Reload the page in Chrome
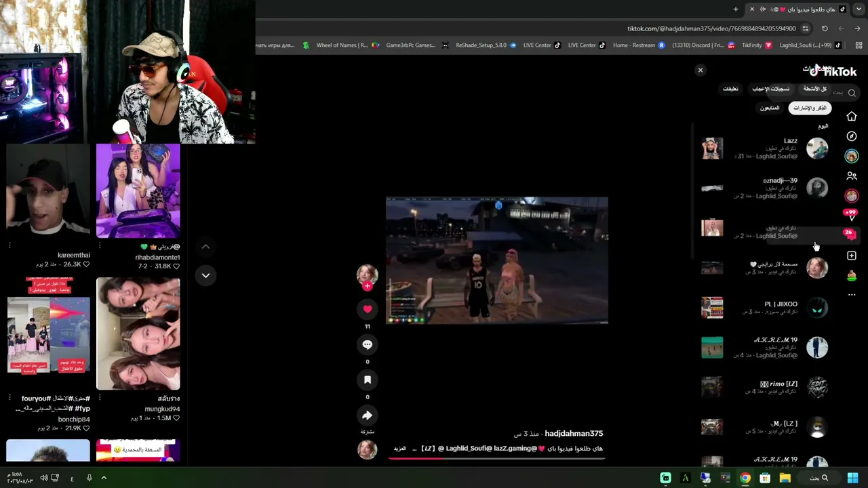The image size is (868, 488). pos(825,28)
